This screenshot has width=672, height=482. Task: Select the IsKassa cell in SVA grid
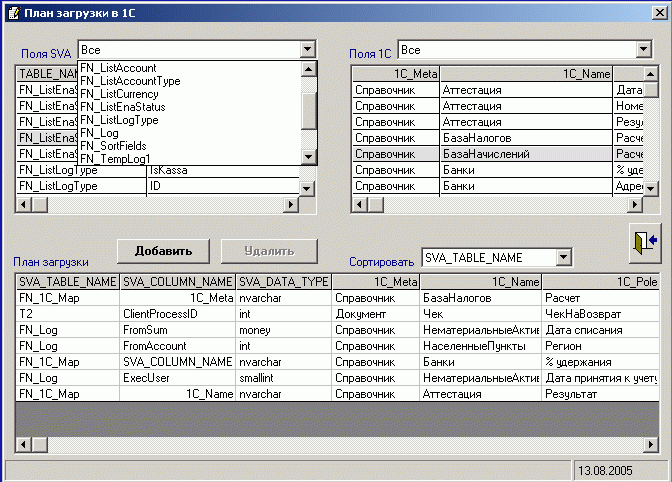[223, 170]
